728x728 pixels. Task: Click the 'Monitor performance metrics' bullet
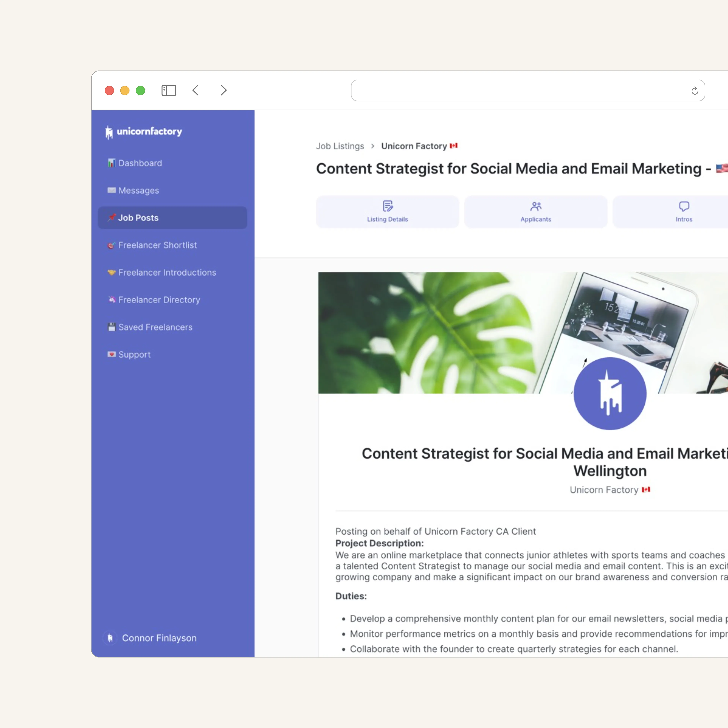coord(539,634)
